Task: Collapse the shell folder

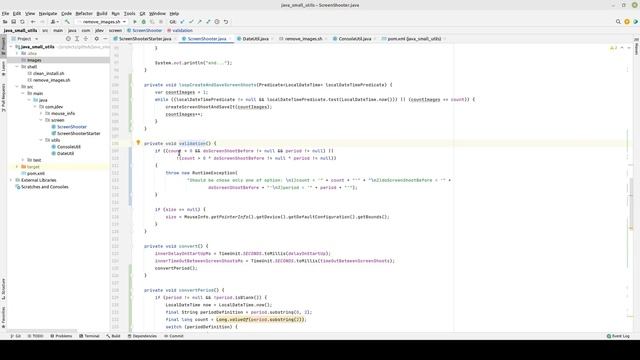Action: tap(17, 67)
